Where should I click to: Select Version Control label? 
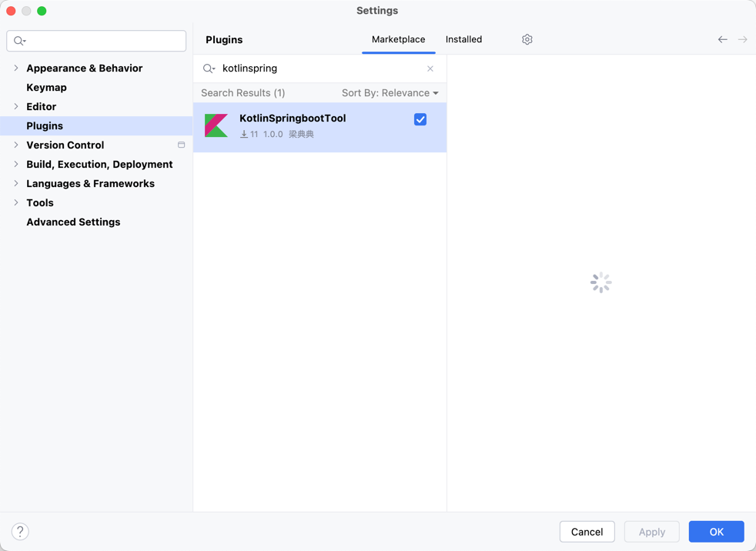(65, 145)
